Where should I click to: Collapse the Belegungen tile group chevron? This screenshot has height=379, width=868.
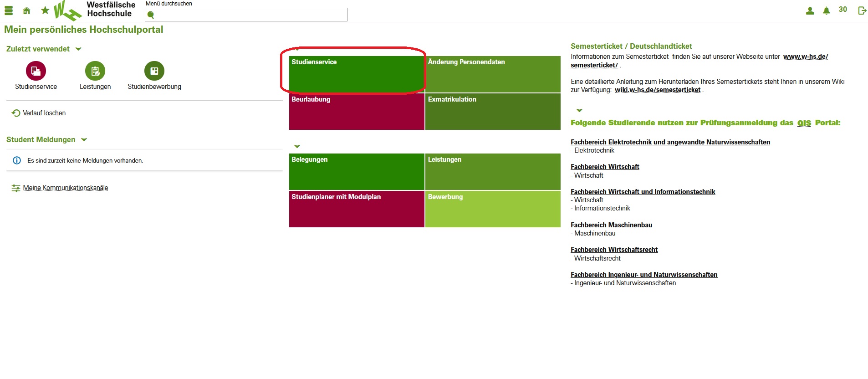[x=297, y=147]
